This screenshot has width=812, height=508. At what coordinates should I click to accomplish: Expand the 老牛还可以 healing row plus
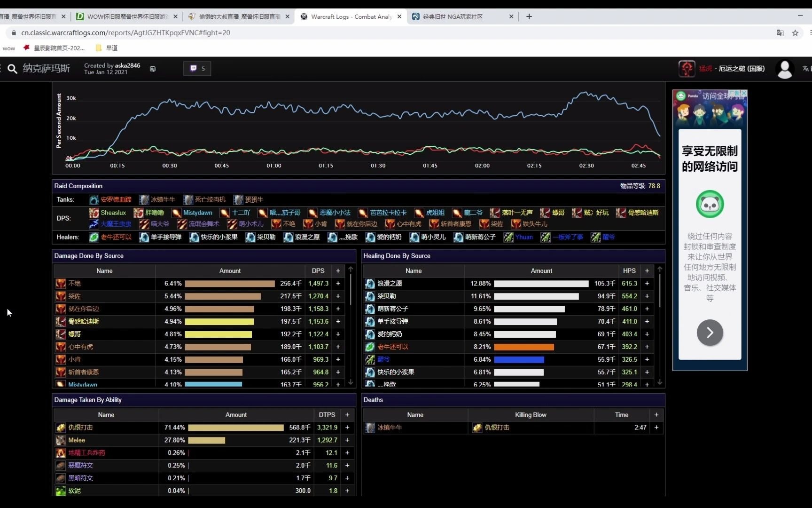[x=647, y=347]
